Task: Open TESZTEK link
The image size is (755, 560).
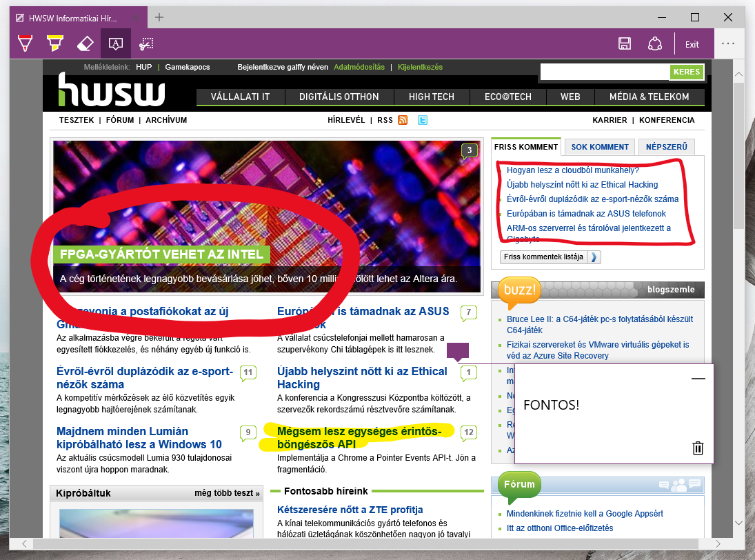Action: click(77, 121)
